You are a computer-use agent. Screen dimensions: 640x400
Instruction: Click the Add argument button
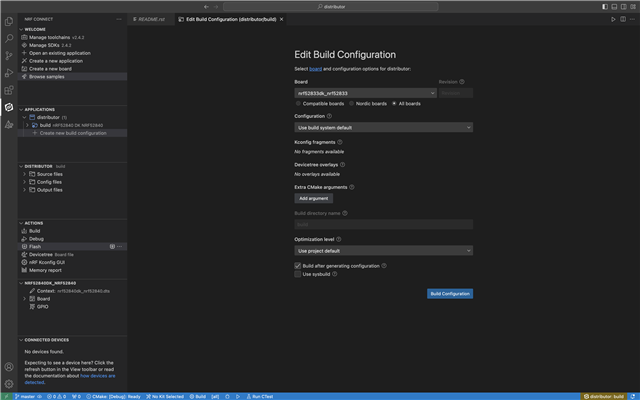[313, 198]
